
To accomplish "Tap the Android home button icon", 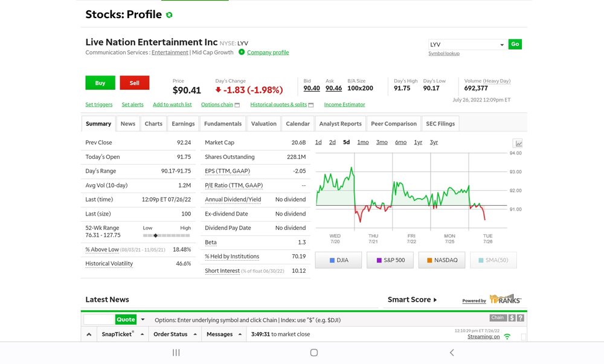I will (314, 353).
